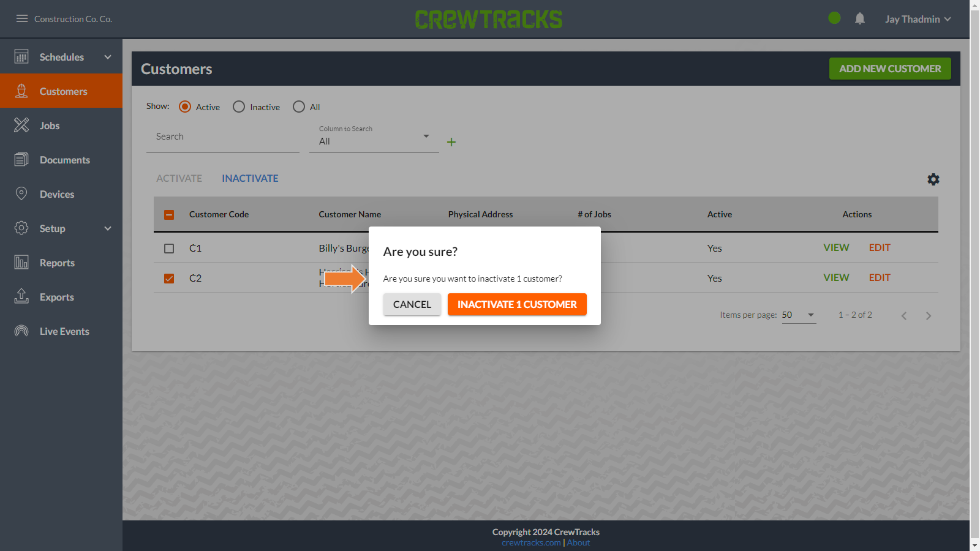This screenshot has width=980, height=551.
Task: Go to Exports in the sidebar
Action: coord(61,297)
